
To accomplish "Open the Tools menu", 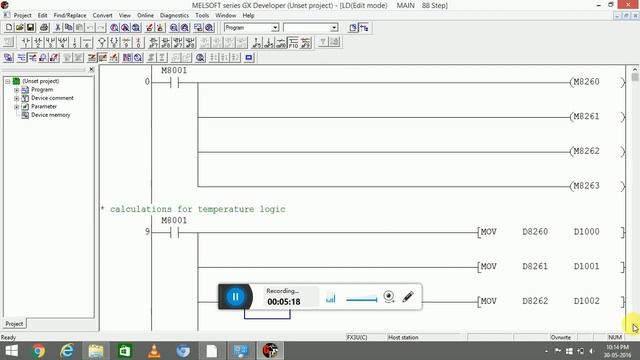I will tap(202, 16).
